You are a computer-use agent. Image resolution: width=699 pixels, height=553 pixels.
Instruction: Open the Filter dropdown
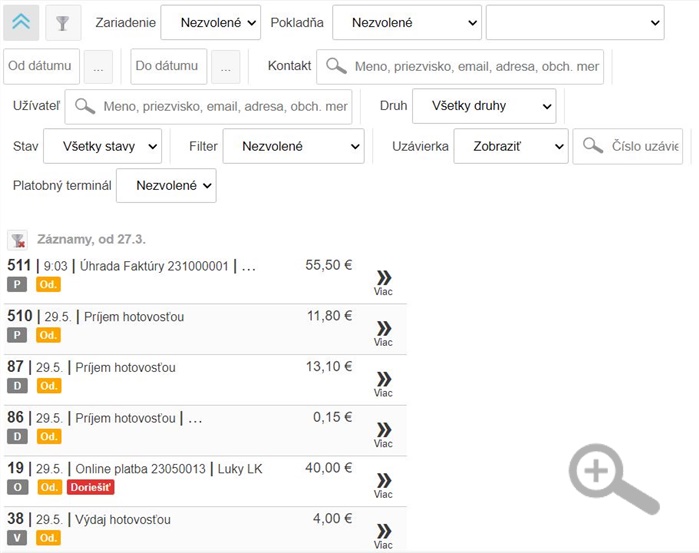[293, 146]
